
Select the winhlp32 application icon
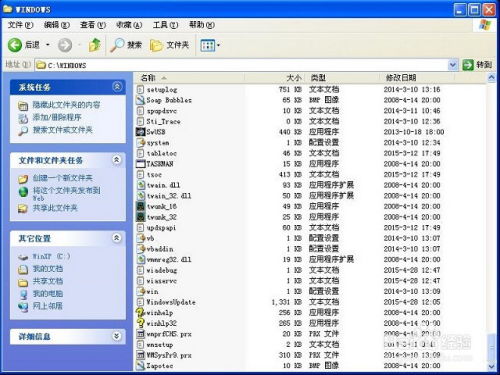pos(141,323)
